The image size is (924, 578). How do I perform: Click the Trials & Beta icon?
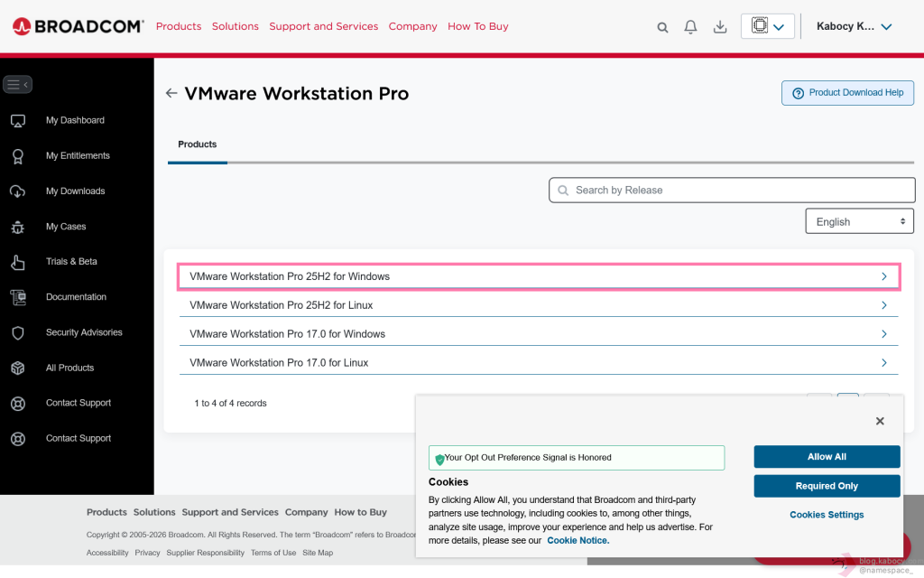[x=17, y=262]
